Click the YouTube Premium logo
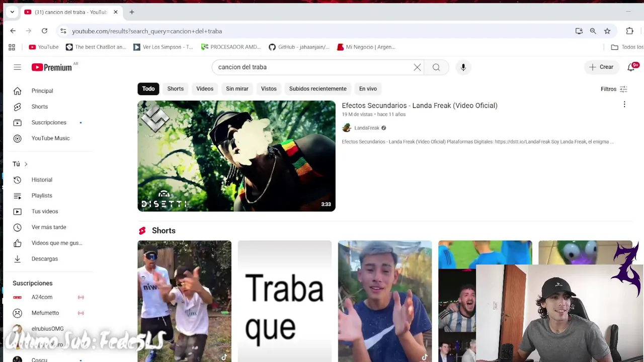The image size is (644, 362). (x=52, y=67)
